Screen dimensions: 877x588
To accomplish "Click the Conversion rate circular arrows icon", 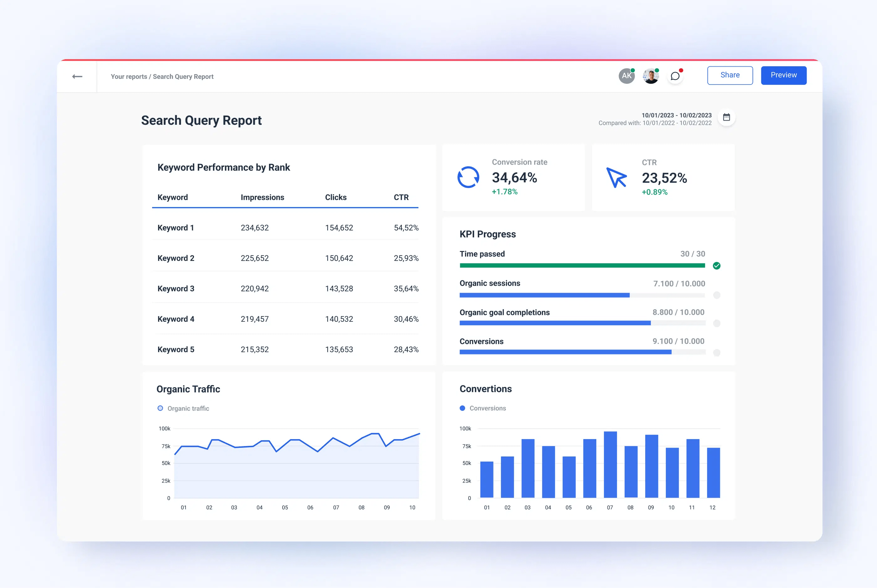I will point(468,177).
